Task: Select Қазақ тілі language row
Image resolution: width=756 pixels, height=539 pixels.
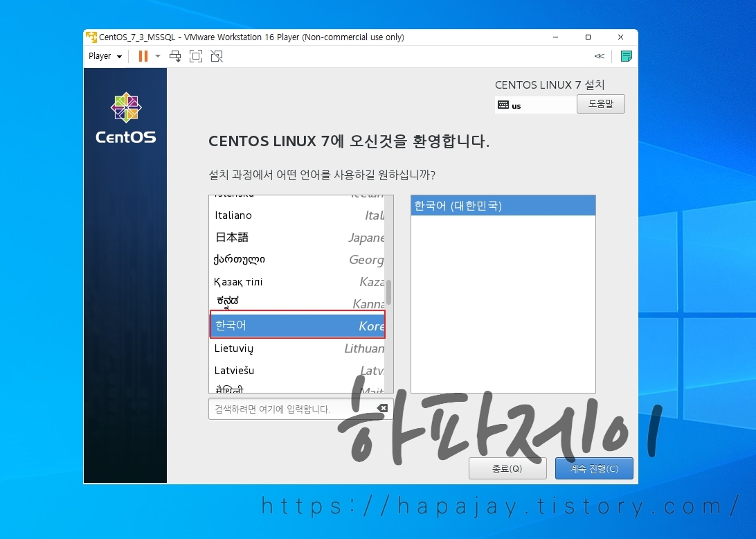Action: coord(298,282)
